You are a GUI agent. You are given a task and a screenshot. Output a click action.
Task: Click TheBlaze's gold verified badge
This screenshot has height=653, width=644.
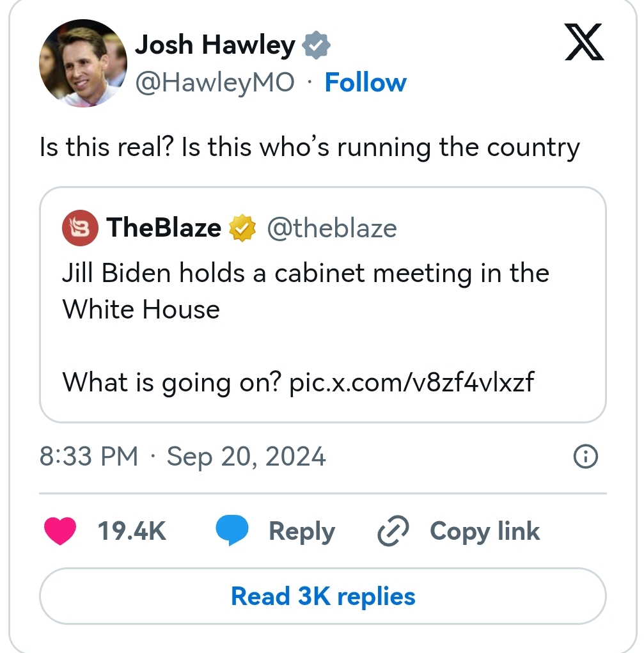pos(242,228)
